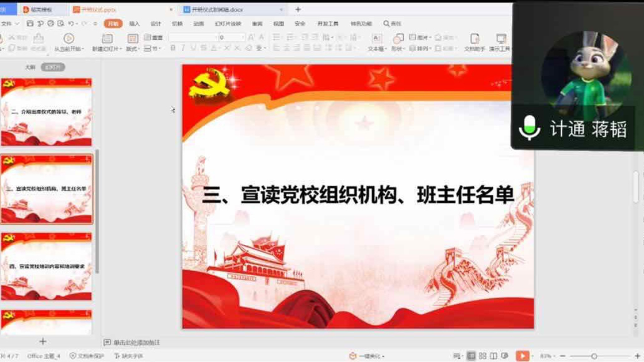Toggle bold formatting
This screenshot has width=644, height=362.
point(172,49)
